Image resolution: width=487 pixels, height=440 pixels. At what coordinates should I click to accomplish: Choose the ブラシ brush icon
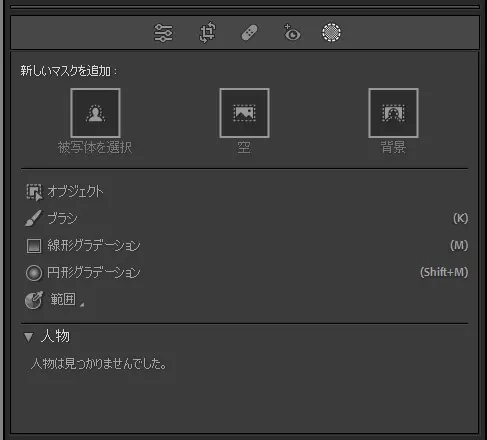34,218
